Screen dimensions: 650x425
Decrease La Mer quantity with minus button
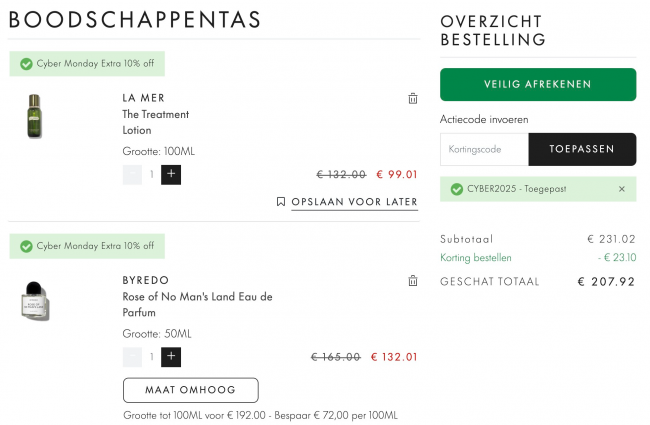point(132,174)
